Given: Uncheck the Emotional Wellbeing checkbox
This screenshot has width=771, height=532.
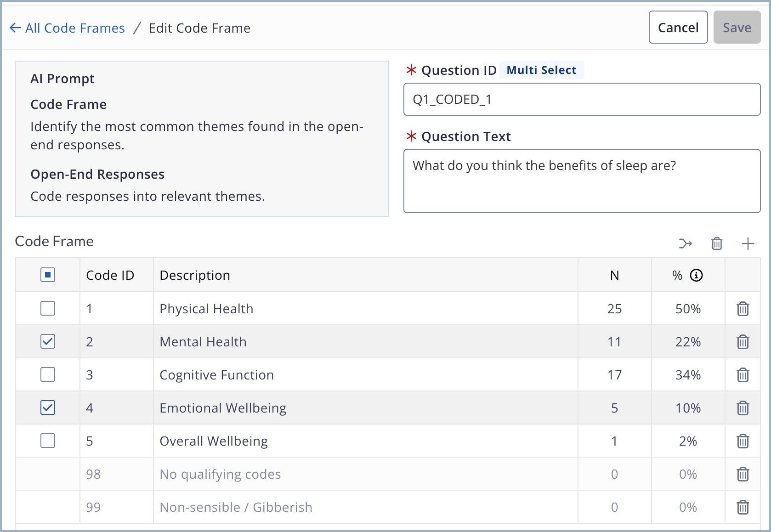Looking at the screenshot, I should coord(48,407).
